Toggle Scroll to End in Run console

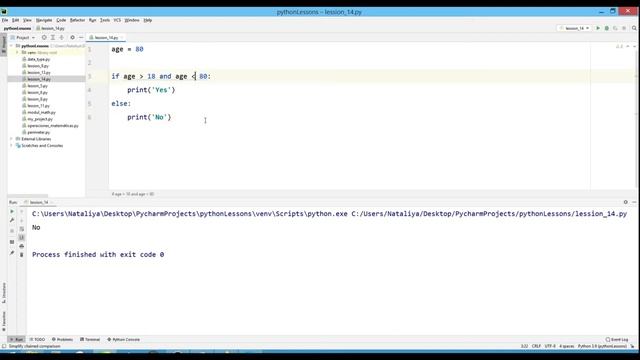coord(22,238)
